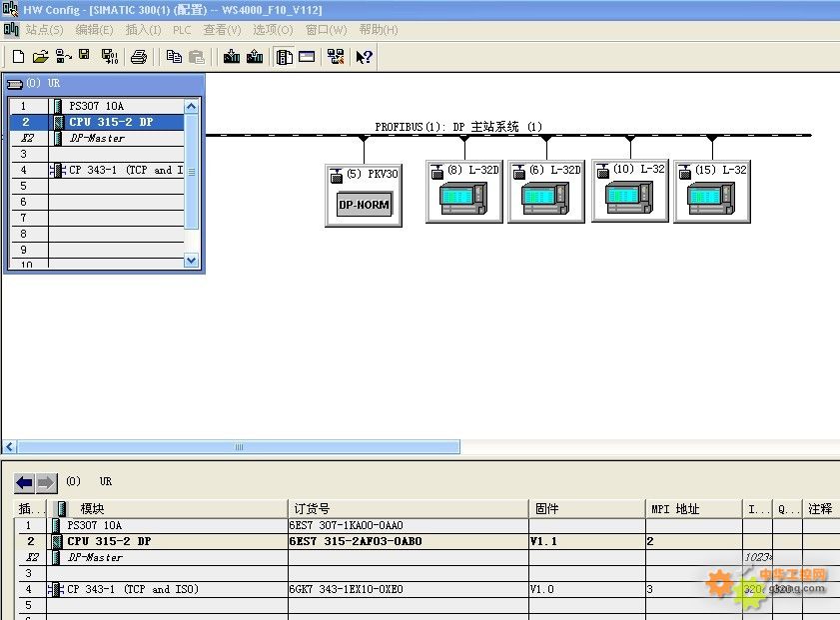Click the Save and Compile toolbar icon
The width and height of the screenshot is (840, 620).
pyautogui.click(x=109, y=57)
